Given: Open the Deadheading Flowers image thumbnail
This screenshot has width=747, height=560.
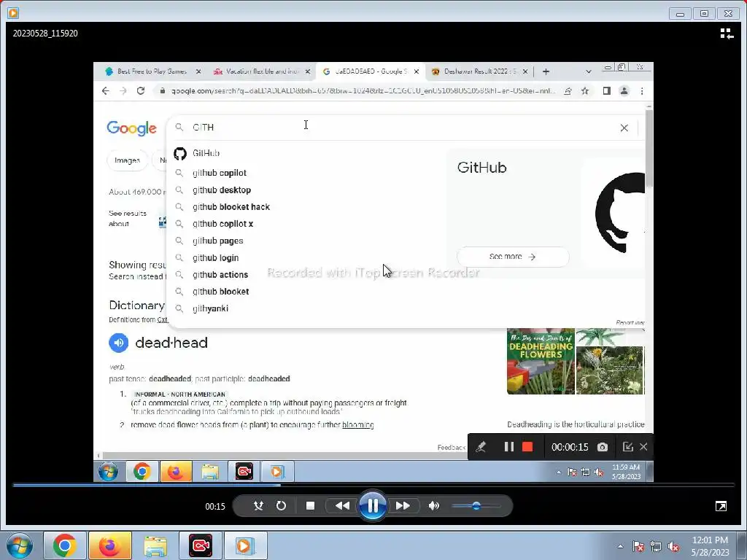Looking at the screenshot, I should (x=541, y=362).
